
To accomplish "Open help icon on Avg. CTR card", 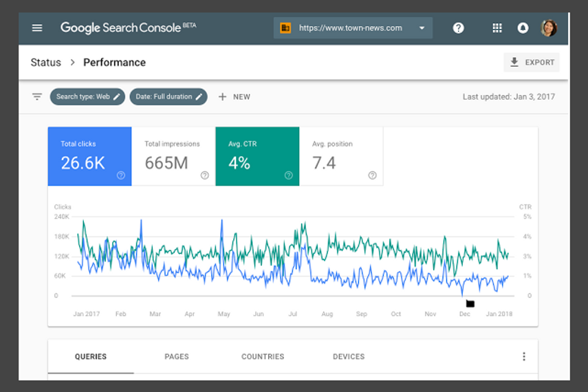I will click(289, 175).
